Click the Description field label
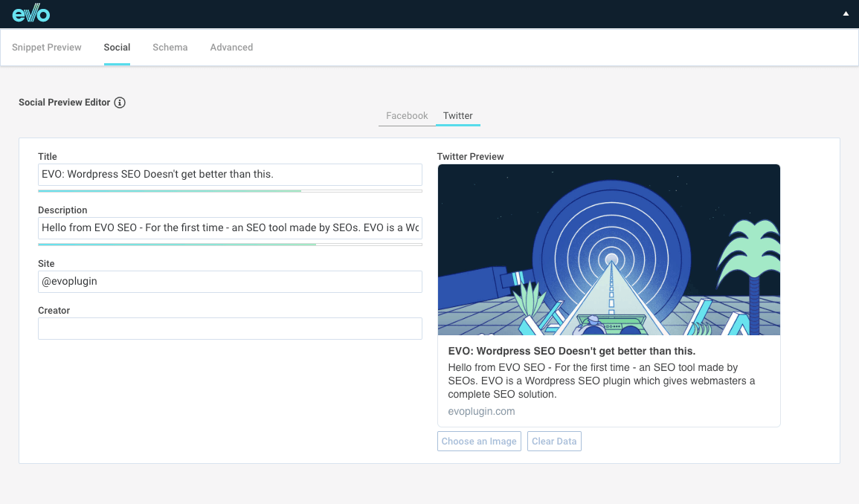 [62, 210]
